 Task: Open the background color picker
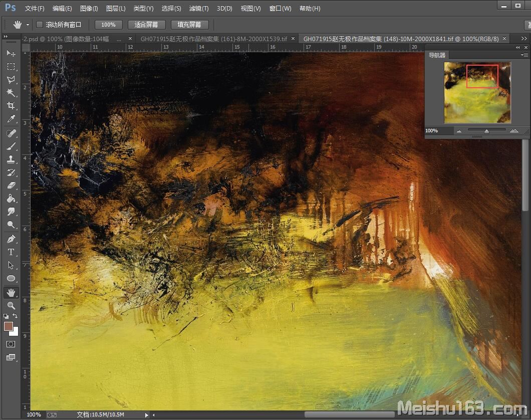(x=15, y=332)
